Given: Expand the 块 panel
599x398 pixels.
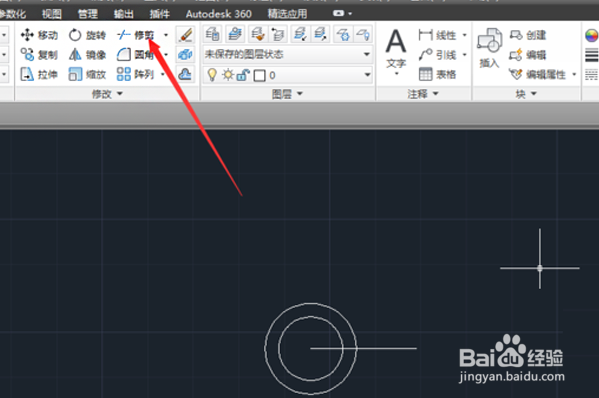Looking at the screenshot, I should pos(526,94).
